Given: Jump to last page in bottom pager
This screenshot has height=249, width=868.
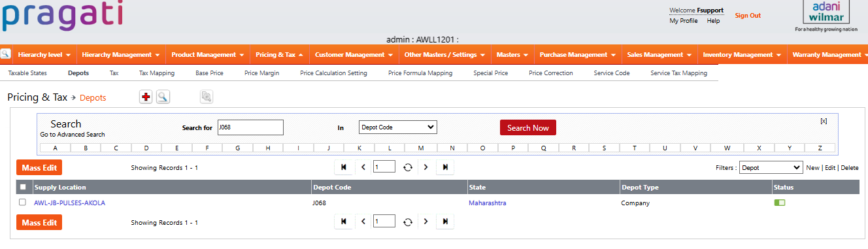Looking at the screenshot, I should 445,222.
